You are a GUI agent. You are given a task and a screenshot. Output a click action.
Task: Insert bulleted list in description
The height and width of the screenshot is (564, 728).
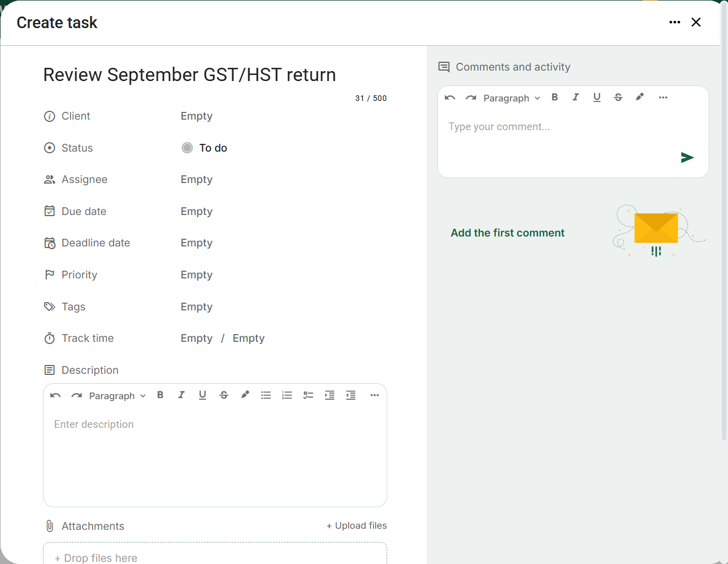click(x=266, y=395)
